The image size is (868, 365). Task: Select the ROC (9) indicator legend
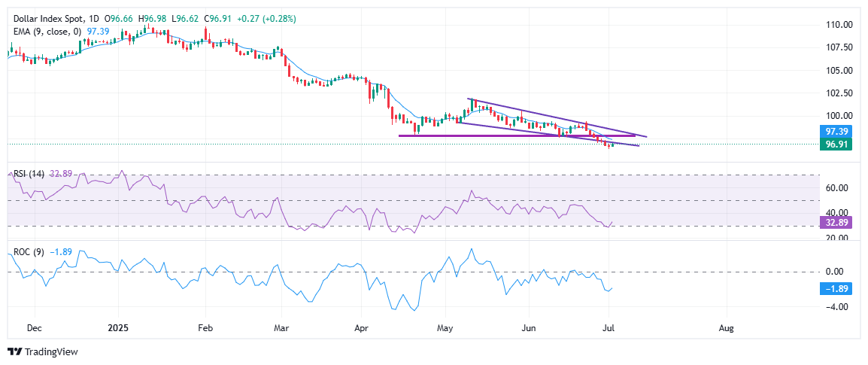pyautogui.click(x=29, y=253)
